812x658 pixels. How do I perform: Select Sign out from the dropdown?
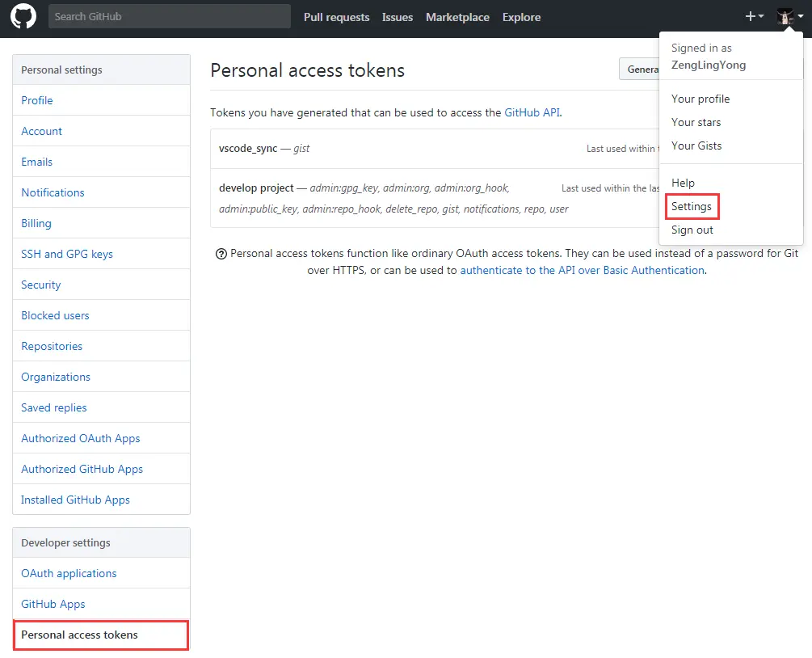coord(692,230)
